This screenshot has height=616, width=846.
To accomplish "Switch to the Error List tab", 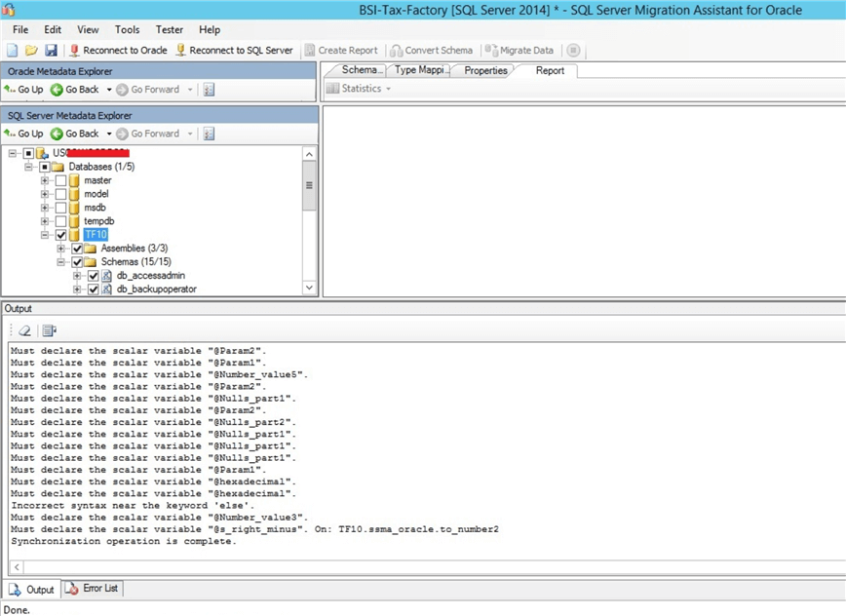I will tap(92, 588).
